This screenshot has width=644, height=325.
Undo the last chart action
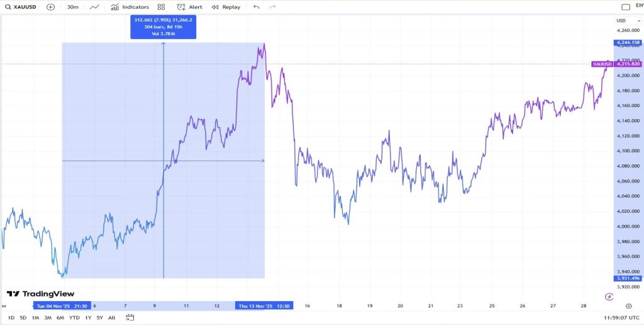pos(256,7)
